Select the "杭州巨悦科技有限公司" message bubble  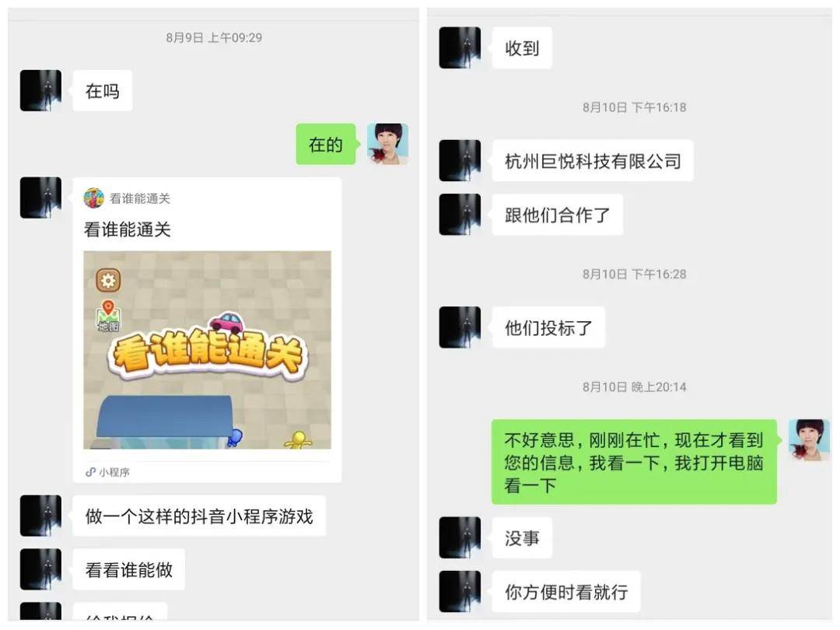coord(593,161)
